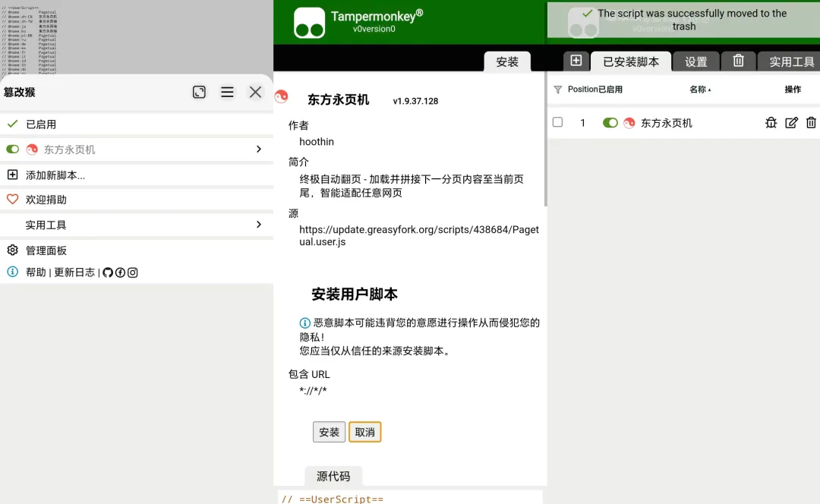
Task: Expand 东方永页机 submenu chevron in popup
Action: pos(259,150)
